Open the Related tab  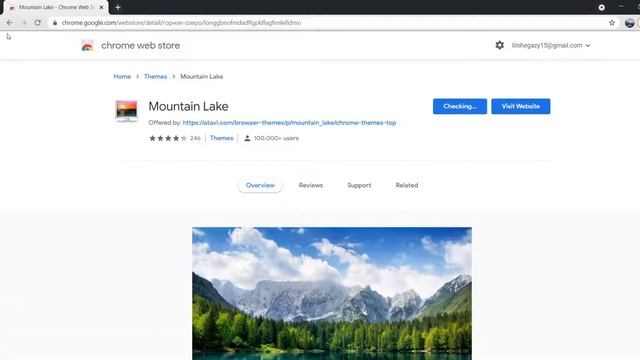click(x=407, y=185)
